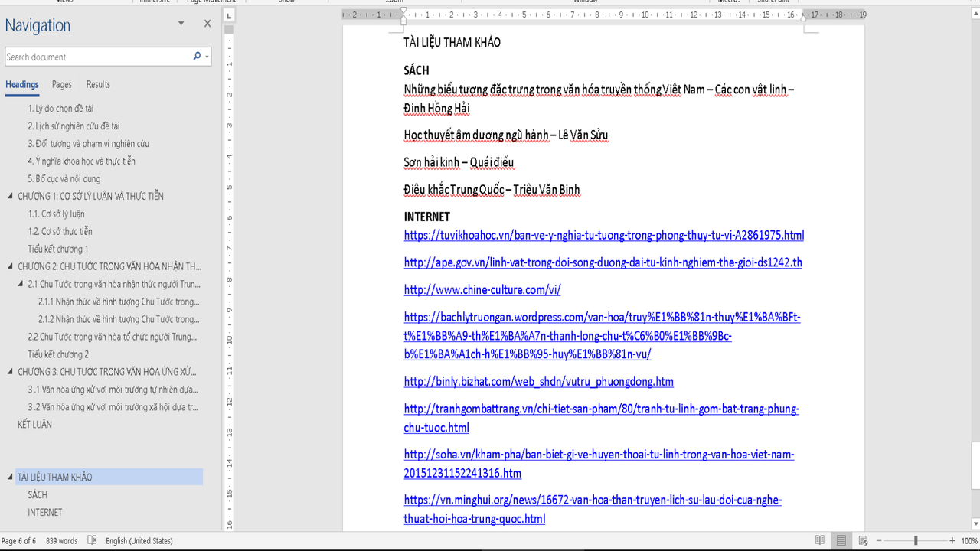The image size is (980, 551).
Task: Select the Web Layout view icon
Action: pyautogui.click(x=863, y=540)
